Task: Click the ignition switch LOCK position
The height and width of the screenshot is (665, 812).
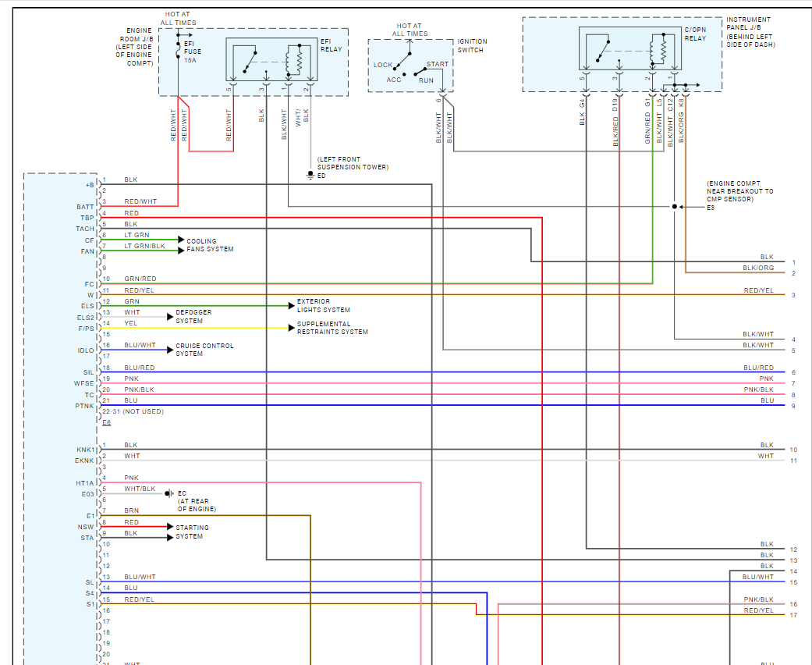Action: [383, 65]
